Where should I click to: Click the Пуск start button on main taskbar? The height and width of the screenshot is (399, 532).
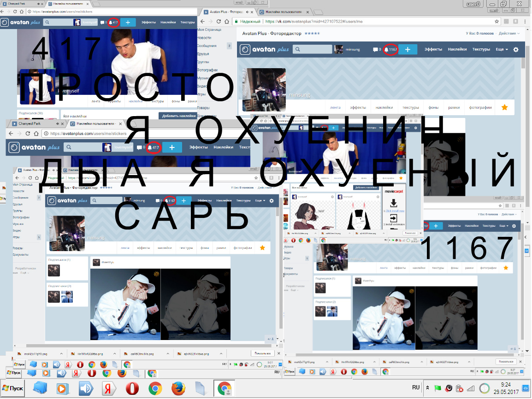click(13, 388)
